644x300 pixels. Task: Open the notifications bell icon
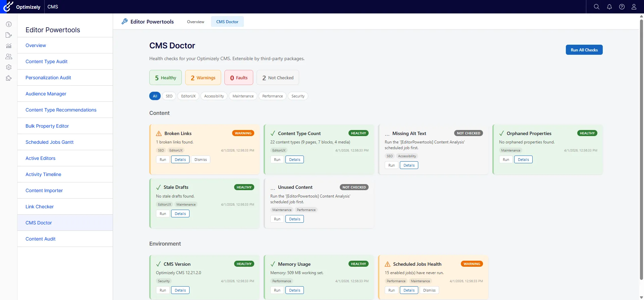point(609,7)
